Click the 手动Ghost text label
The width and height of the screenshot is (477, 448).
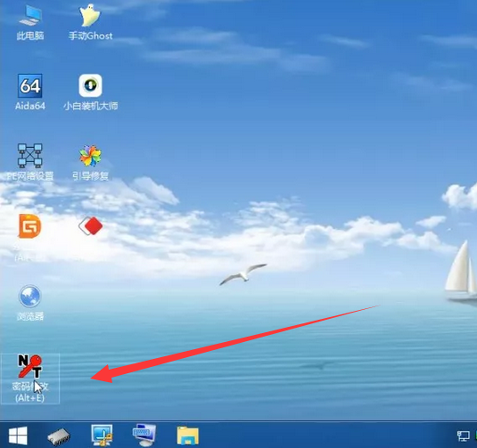[91, 36]
